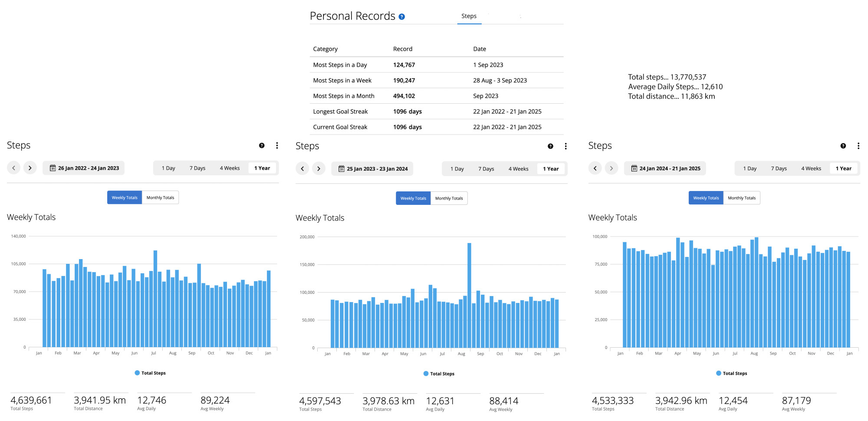Image resolution: width=868 pixels, height=421 pixels.
Task: Click 4,597,543 Total Steps value
Action: [x=320, y=401]
